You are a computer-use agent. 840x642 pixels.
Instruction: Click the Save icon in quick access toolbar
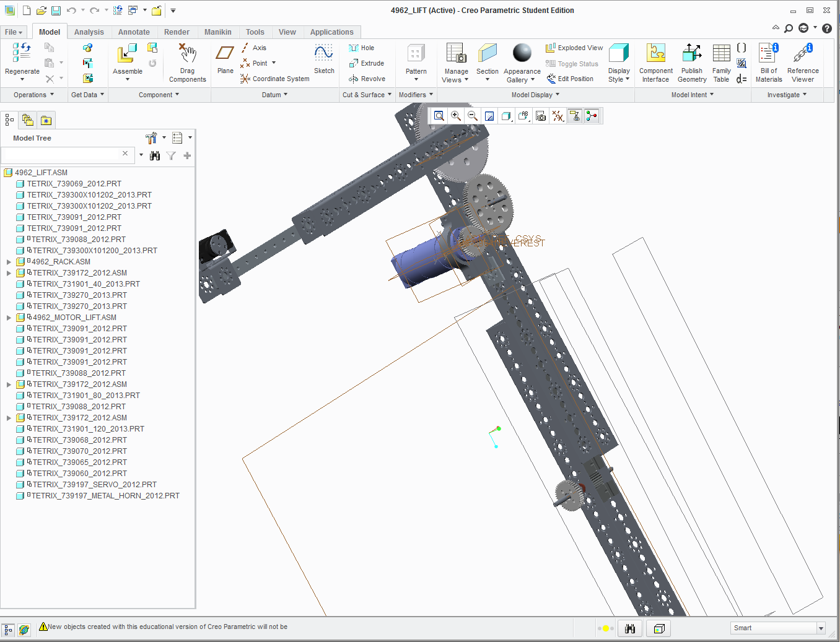56,11
